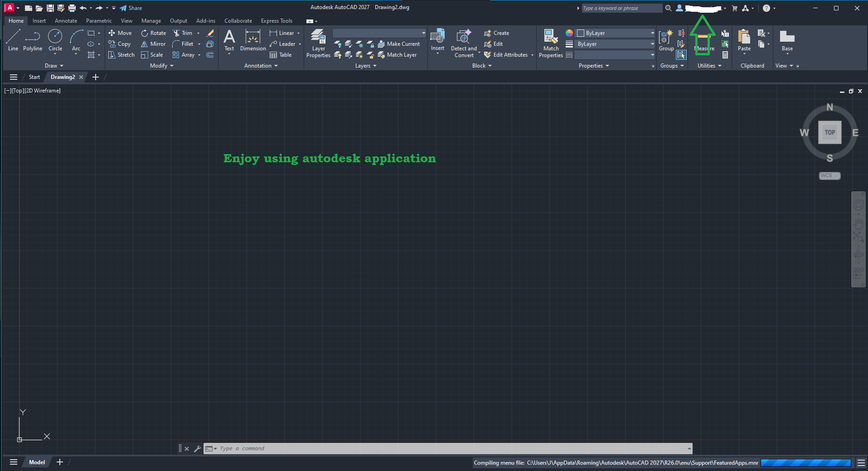Toggle Group Selection on/off
Screen dimensions: 868x471
(681, 55)
